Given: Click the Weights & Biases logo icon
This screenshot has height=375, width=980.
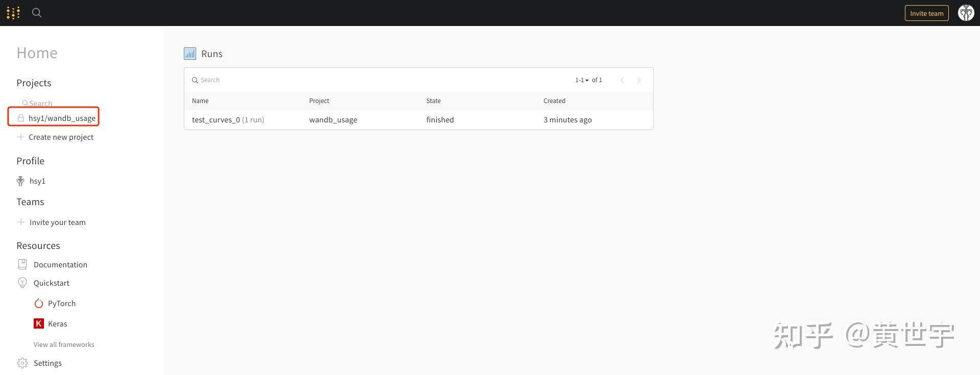Looking at the screenshot, I should click(13, 13).
